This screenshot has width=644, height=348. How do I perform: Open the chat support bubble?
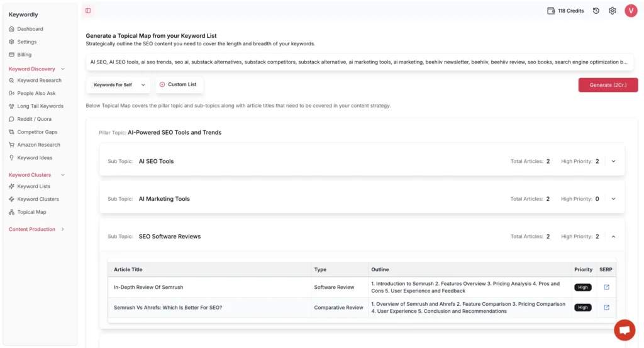tap(624, 330)
